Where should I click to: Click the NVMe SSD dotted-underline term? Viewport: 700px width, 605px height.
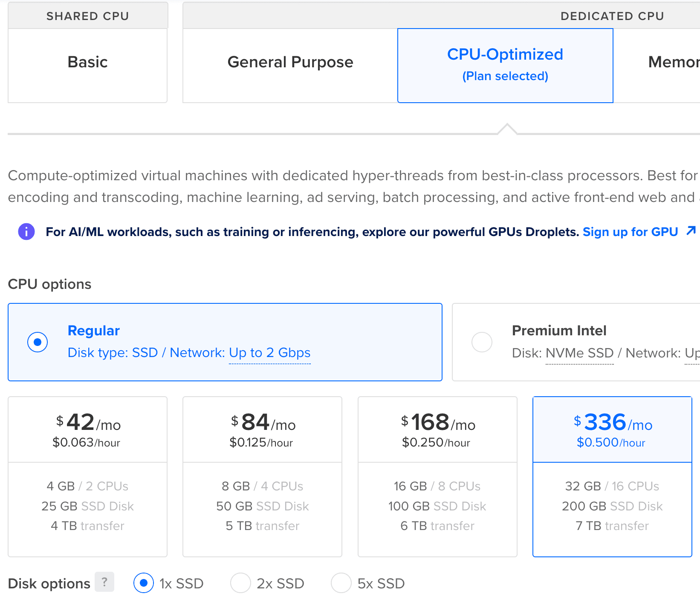point(579,353)
